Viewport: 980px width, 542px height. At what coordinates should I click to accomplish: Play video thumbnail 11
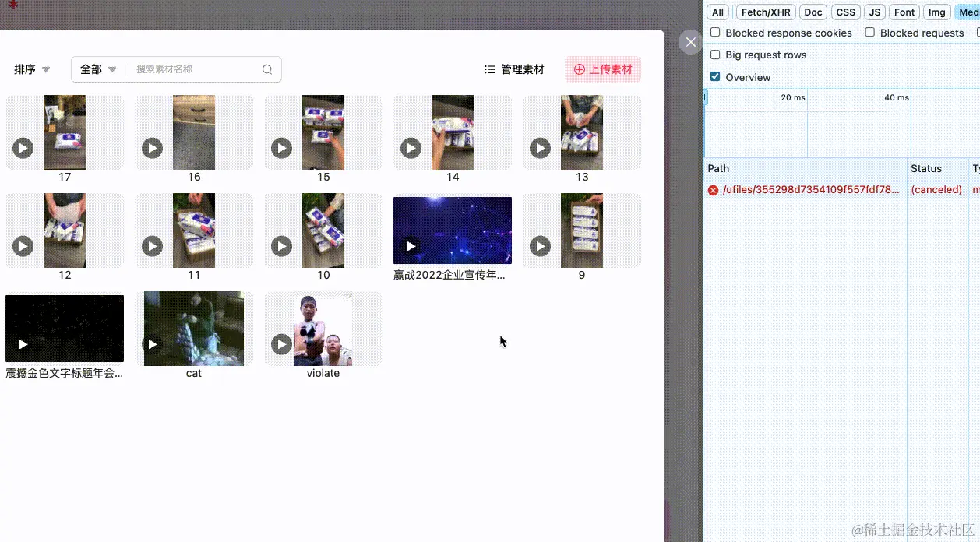point(153,246)
